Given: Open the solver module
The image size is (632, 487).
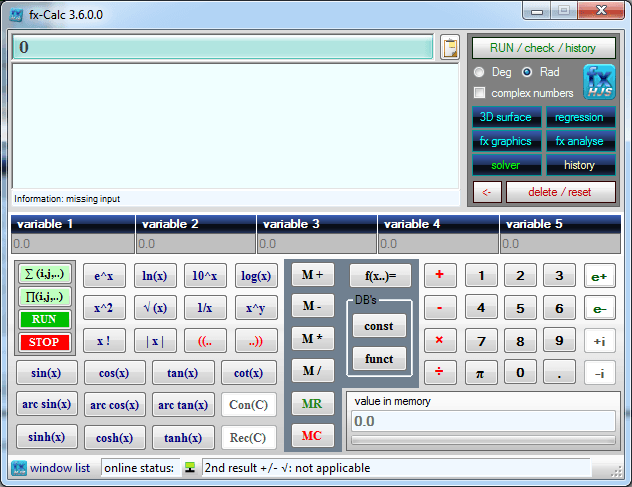Looking at the screenshot, I should coord(506,165).
